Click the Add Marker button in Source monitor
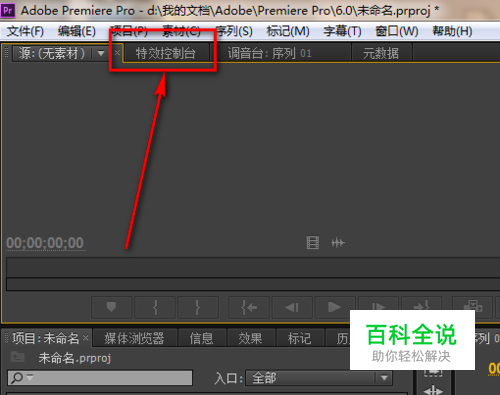 click(x=111, y=307)
